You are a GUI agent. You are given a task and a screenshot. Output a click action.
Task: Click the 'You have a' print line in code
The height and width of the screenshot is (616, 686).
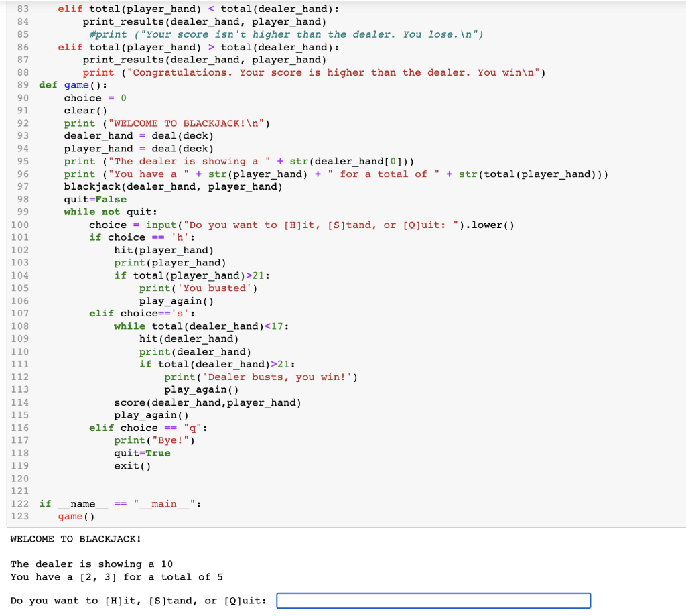[x=336, y=174]
